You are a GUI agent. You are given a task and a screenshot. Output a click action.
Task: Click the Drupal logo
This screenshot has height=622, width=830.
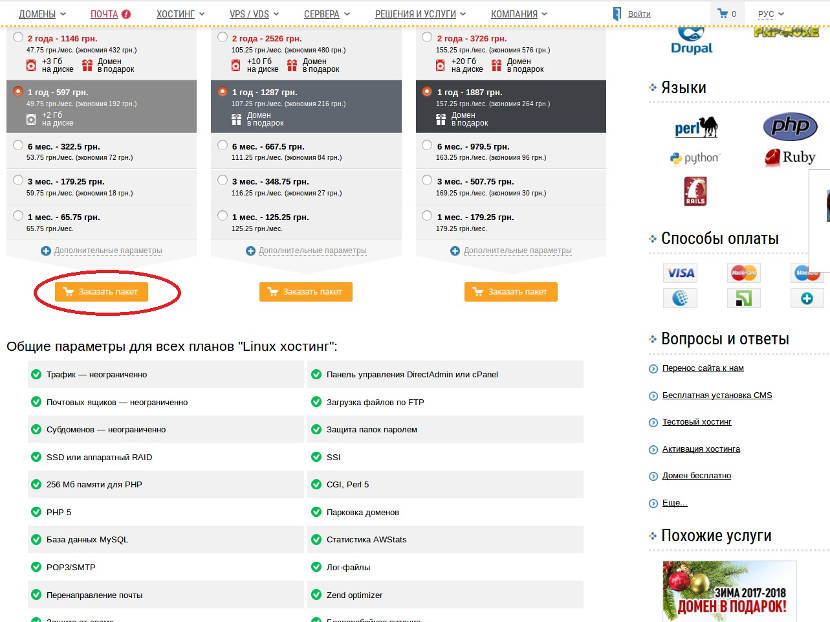click(691, 41)
